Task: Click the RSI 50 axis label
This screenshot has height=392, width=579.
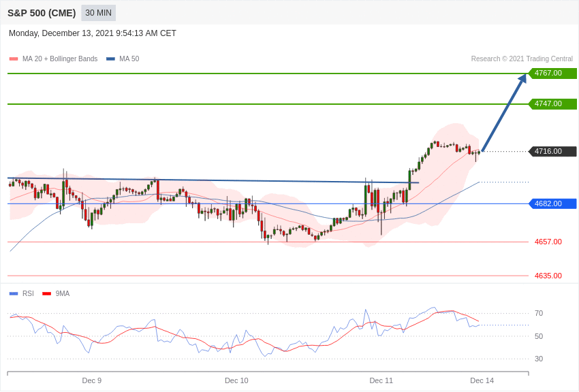Action: (x=539, y=336)
